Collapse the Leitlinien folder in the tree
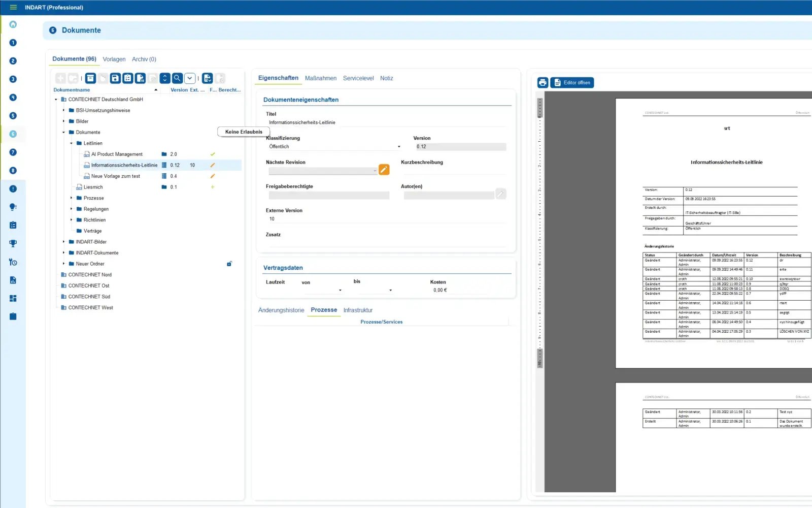 (x=72, y=143)
